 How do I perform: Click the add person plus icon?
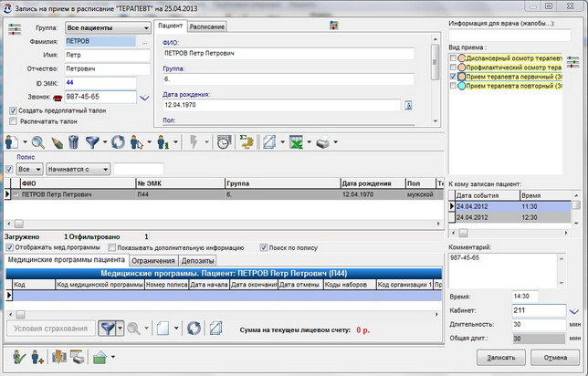pyautogui.click(x=37, y=357)
